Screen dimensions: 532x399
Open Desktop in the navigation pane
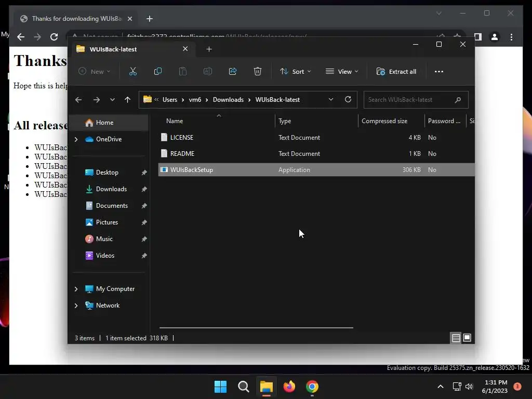point(109,172)
